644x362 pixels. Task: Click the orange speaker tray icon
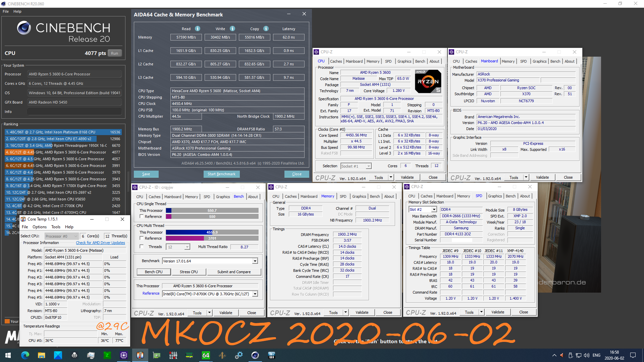[562, 355]
